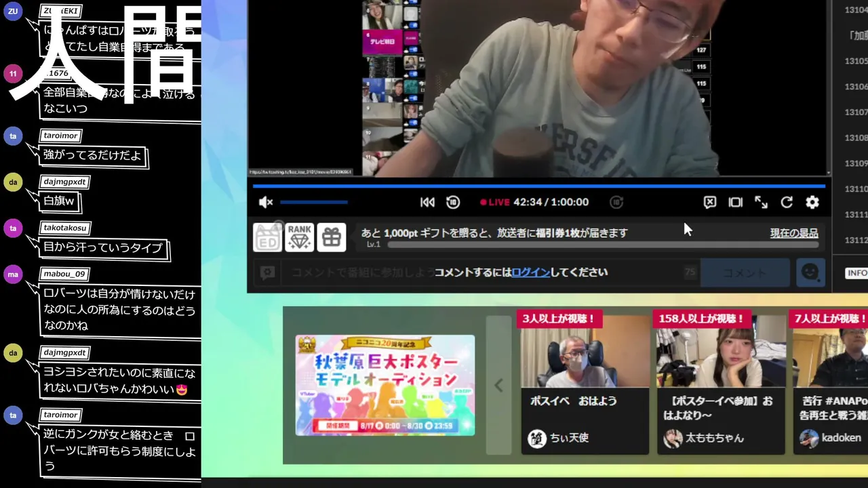
Task: Click the kadoken broadcaster name
Action: pos(841,438)
